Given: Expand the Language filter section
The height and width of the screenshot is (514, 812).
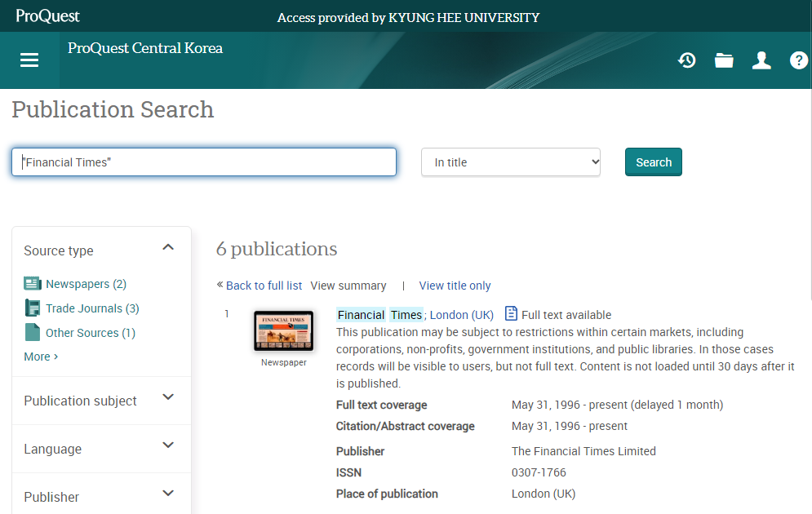Looking at the screenshot, I should pos(168,445).
